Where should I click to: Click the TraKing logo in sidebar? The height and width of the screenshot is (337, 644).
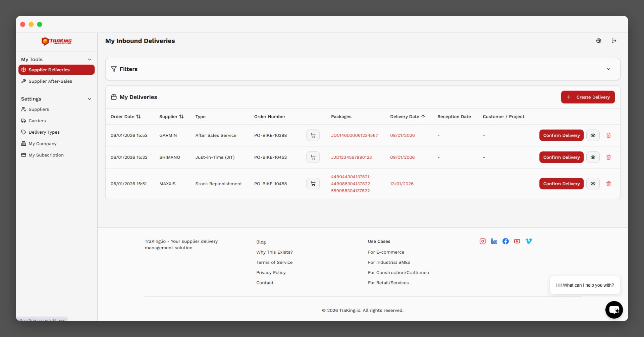[x=57, y=41]
